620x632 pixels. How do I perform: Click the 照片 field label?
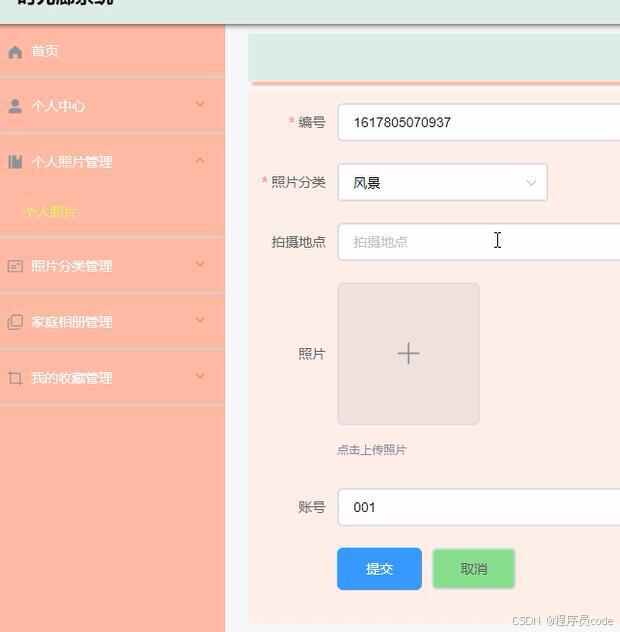312,353
